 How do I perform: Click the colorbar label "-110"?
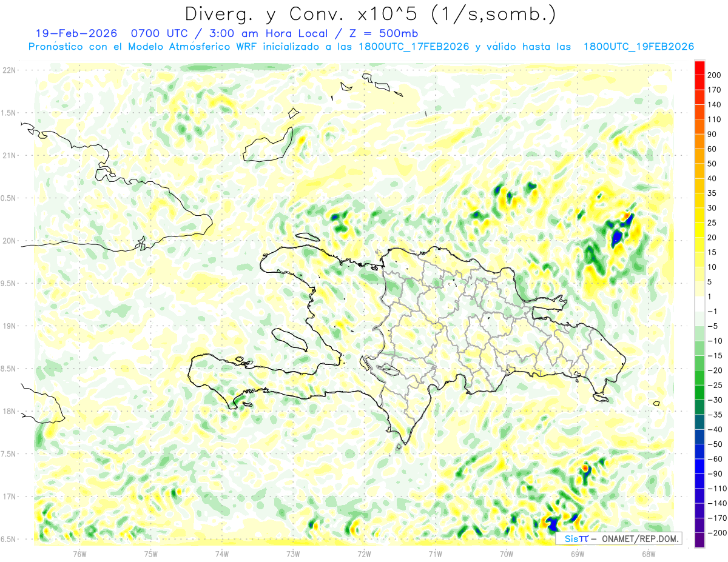[x=716, y=489]
